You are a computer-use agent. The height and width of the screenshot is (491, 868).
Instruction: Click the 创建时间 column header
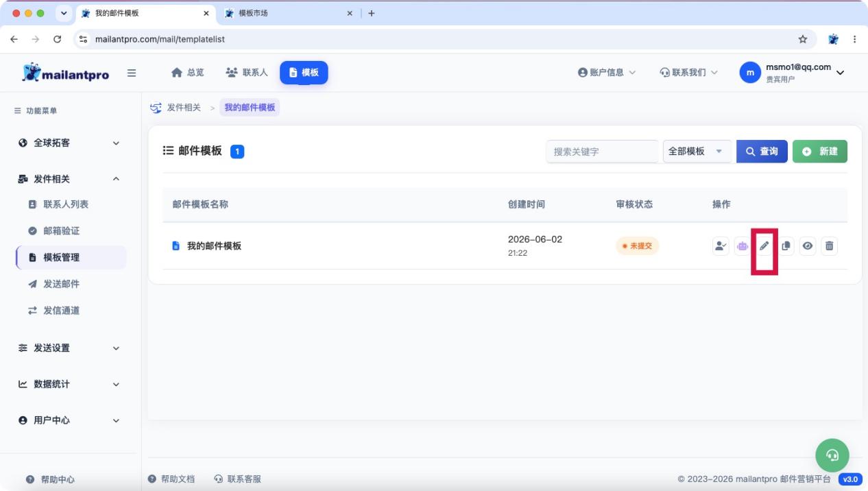tap(527, 204)
